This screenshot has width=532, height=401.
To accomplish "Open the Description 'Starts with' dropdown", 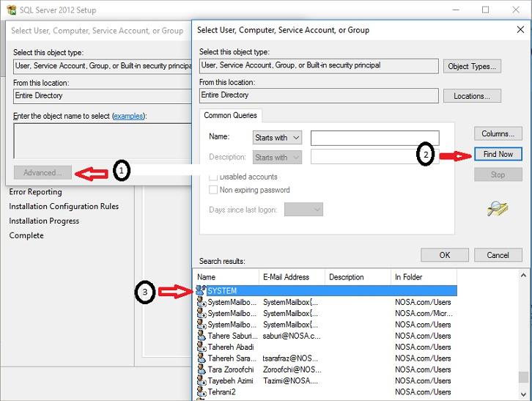I will [x=277, y=157].
